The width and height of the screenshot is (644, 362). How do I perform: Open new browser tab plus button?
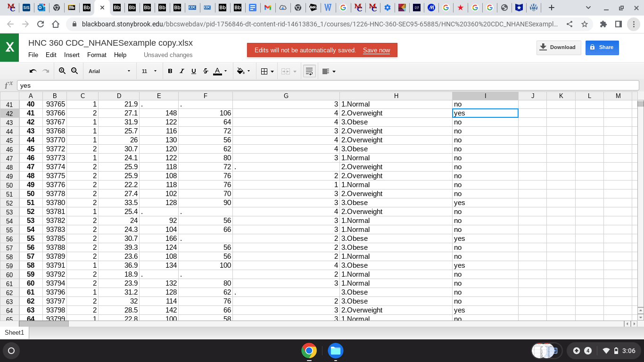552,8
